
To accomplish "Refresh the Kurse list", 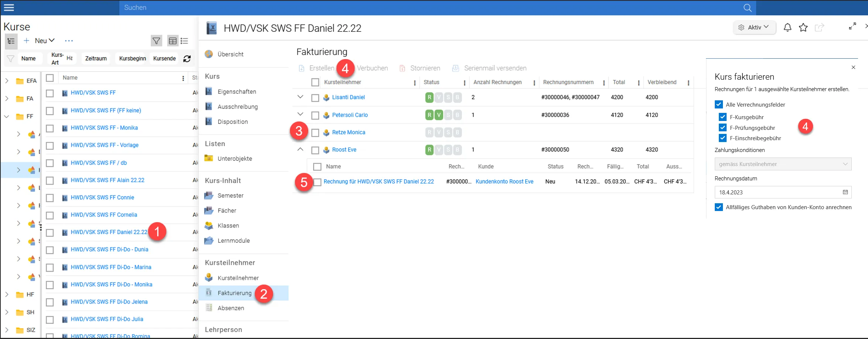I will pos(187,59).
